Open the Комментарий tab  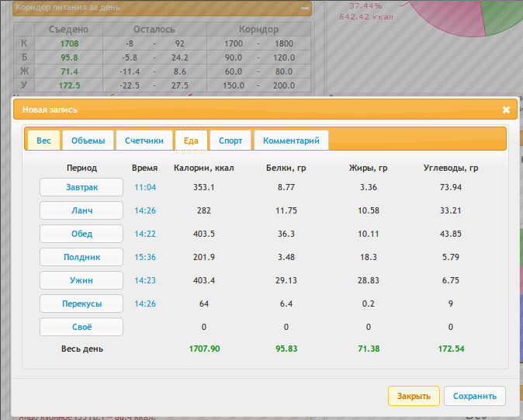pyautogui.click(x=291, y=141)
